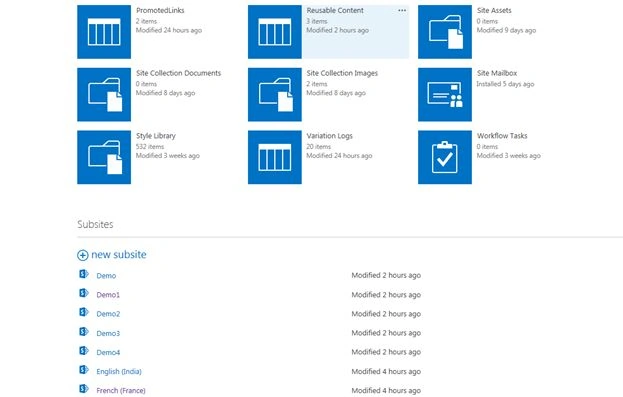Click 'Modified 2 hours ago' in Demo row
Image resolution: width=623 pixels, height=397 pixels.
point(386,275)
